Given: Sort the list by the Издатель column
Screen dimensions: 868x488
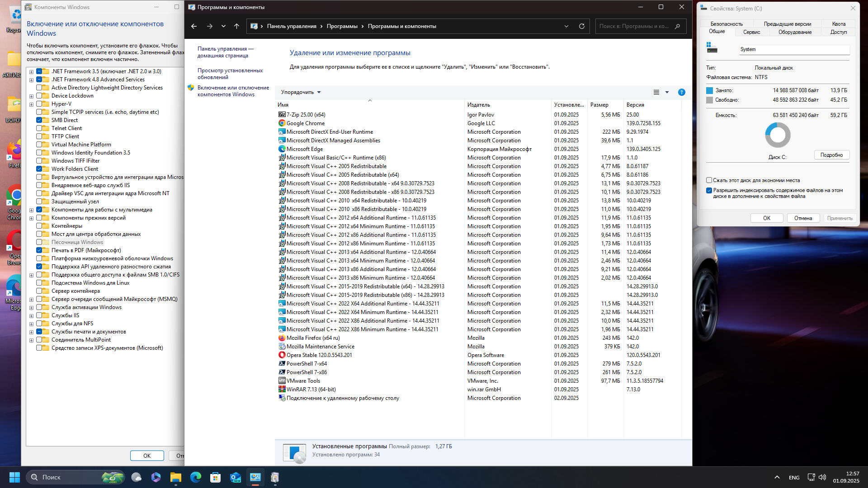Looking at the screenshot, I should point(508,105).
